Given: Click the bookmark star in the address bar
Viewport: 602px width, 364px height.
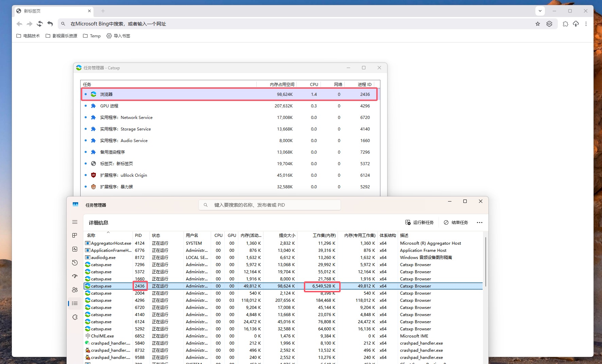Looking at the screenshot, I should pyautogui.click(x=537, y=24).
